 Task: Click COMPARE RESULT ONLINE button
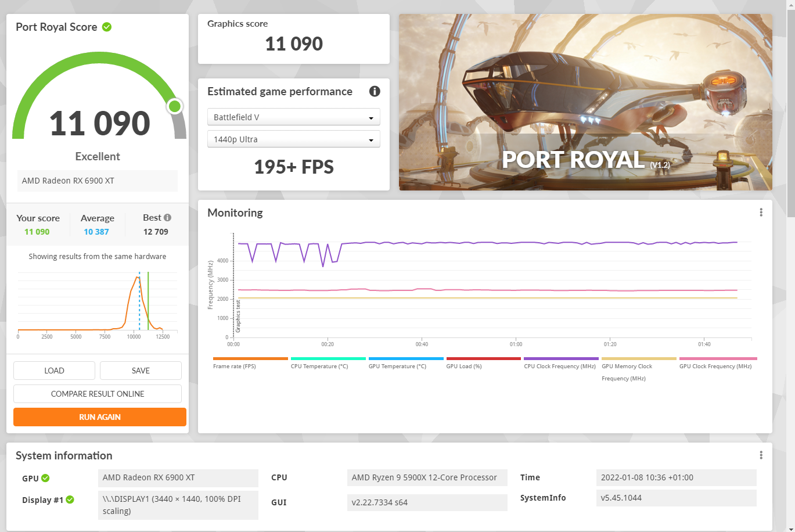pyautogui.click(x=98, y=394)
